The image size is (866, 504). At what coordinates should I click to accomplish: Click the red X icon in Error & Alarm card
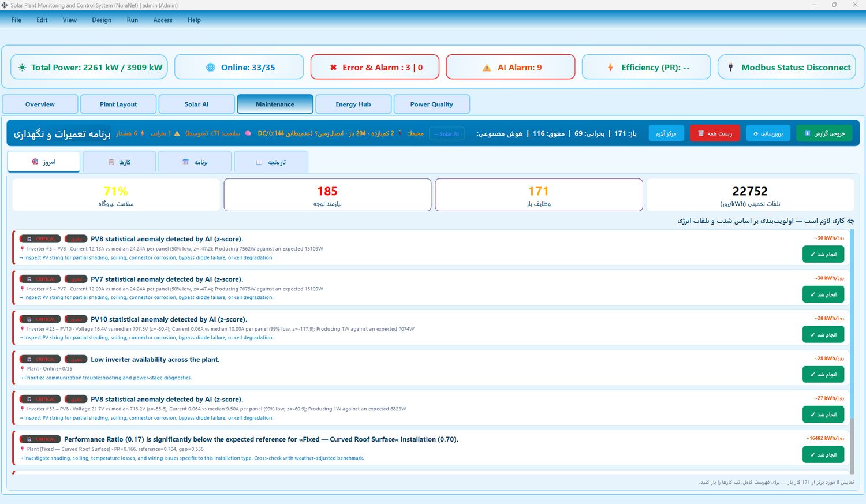pyautogui.click(x=333, y=68)
